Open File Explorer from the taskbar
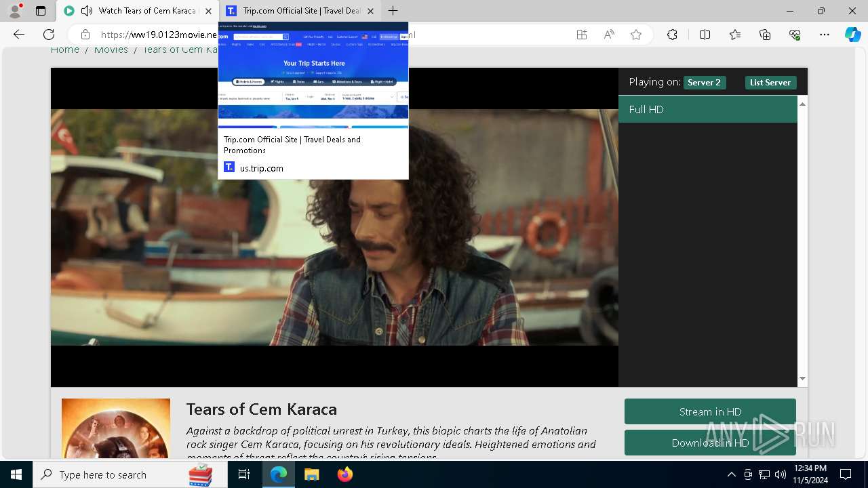This screenshot has height=488, width=868. point(311,474)
